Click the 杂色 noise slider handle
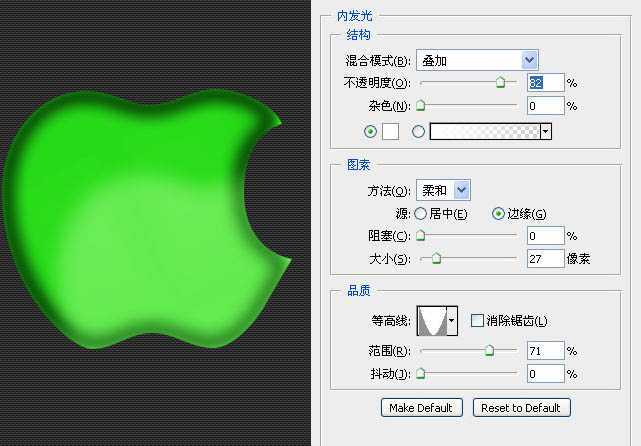641x446 pixels. [x=421, y=106]
